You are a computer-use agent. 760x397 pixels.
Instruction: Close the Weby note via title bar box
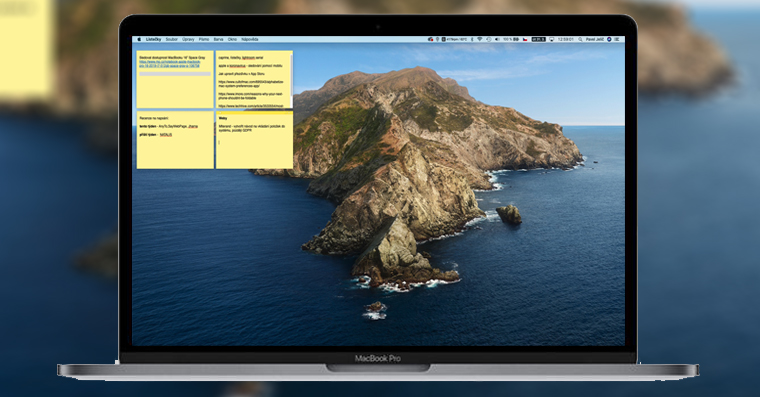click(220, 113)
